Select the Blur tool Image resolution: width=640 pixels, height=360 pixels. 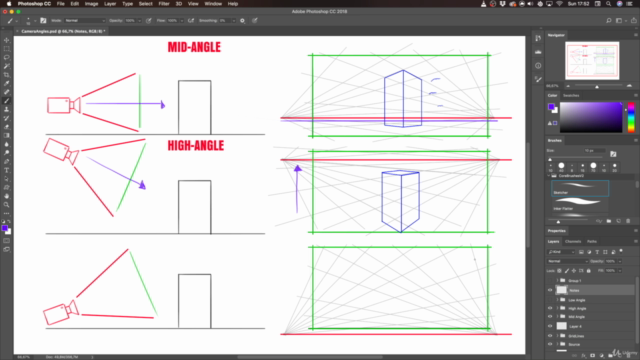(x=7, y=144)
